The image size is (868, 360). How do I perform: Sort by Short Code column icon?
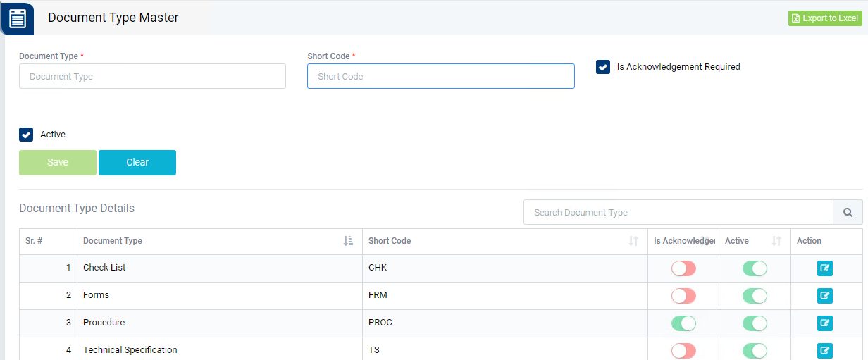pyautogui.click(x=633, y=241)
